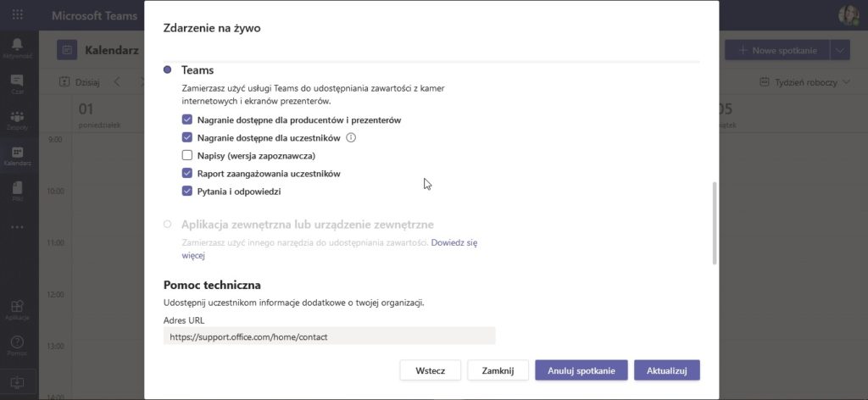Click the download desktop app icon
Image resolution: width=868 pixels, height=400 pixels.
click(17, 382)
